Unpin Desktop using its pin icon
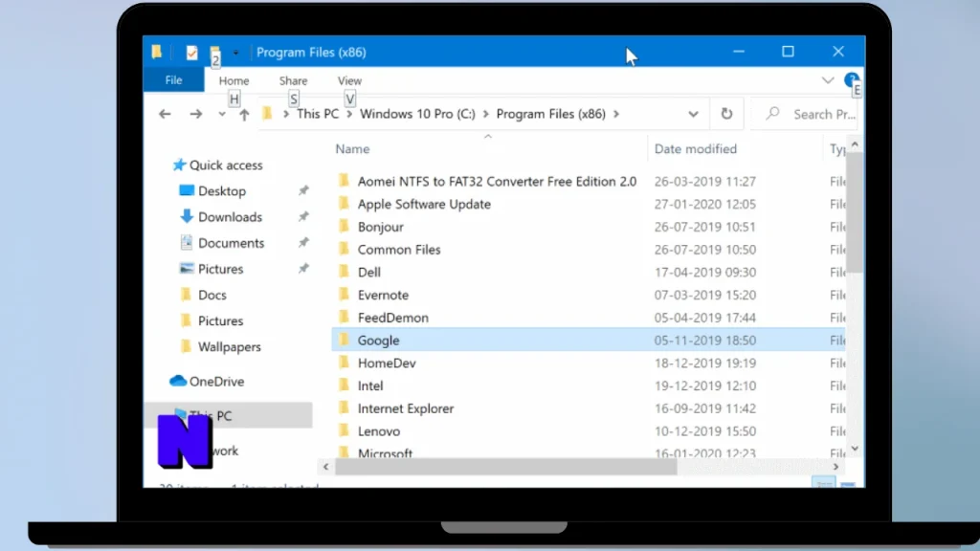This screenshot has width=980, height=551. coord(303,190)
